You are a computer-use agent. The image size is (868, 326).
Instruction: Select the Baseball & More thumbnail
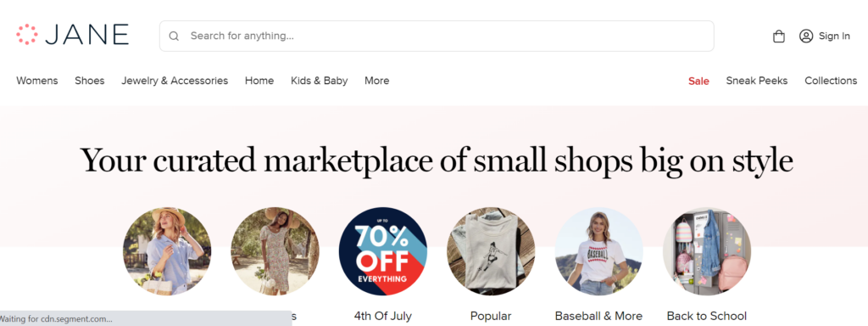click(x=599, y=251)
